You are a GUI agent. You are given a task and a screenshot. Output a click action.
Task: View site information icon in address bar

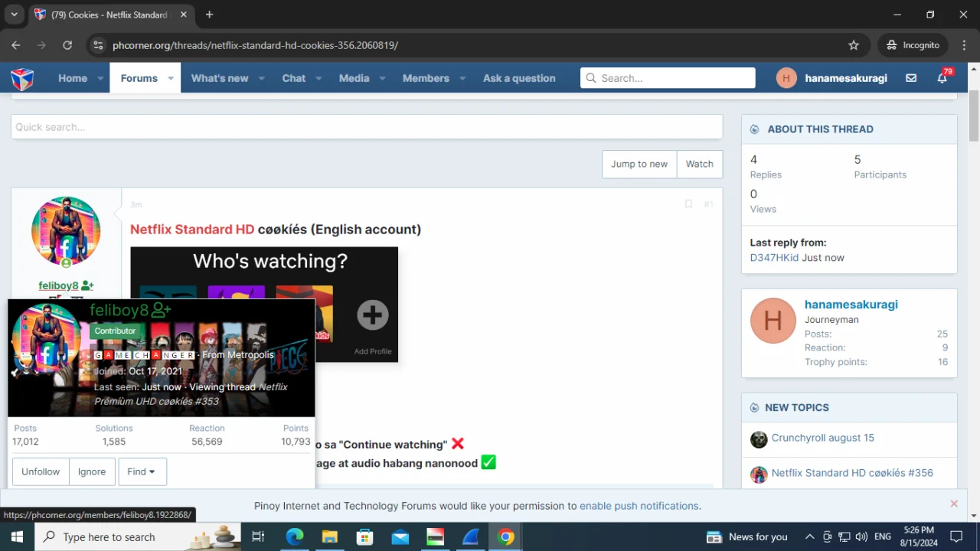pos(98,45)
